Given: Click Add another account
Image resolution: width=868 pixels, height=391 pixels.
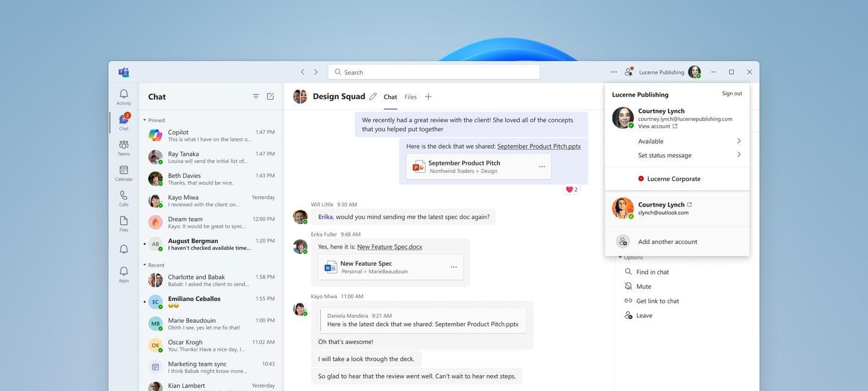Looking at the screenshot, I should point(677,242).
